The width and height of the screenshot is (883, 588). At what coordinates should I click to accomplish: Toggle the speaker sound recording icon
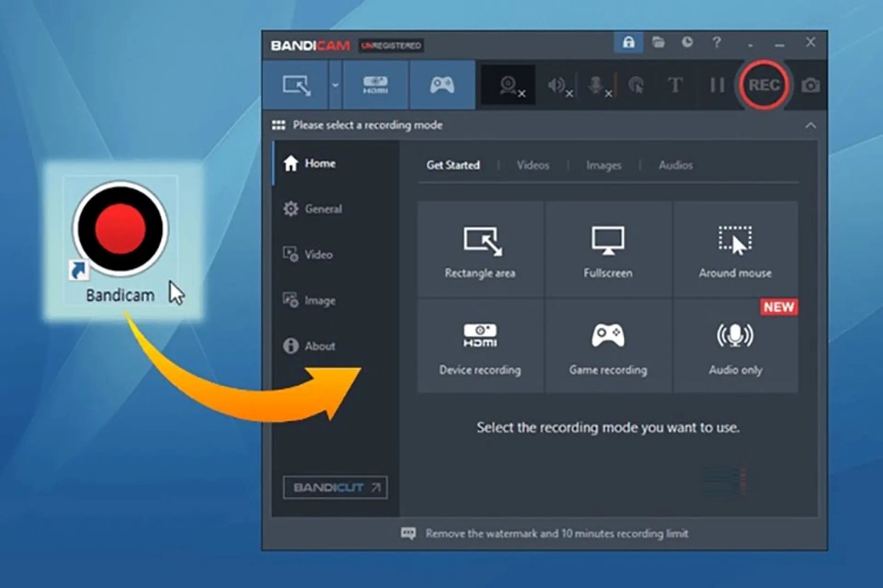[x=557, y=85]
